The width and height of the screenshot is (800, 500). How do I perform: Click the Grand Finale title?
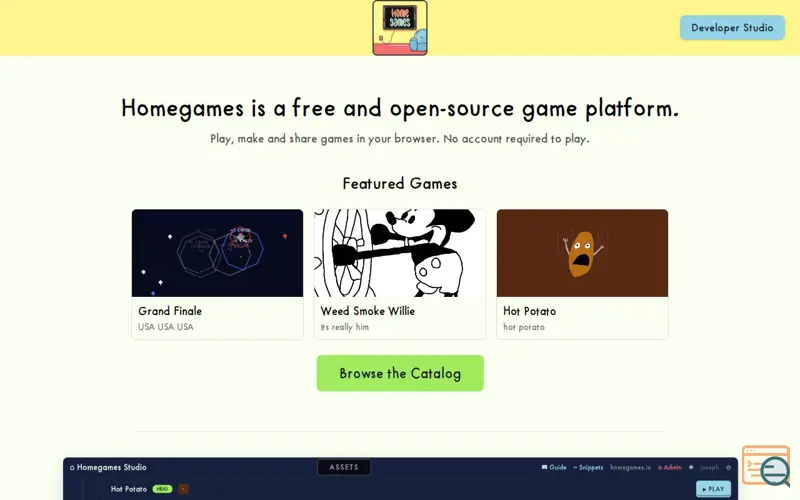click(x=170, y=311)
